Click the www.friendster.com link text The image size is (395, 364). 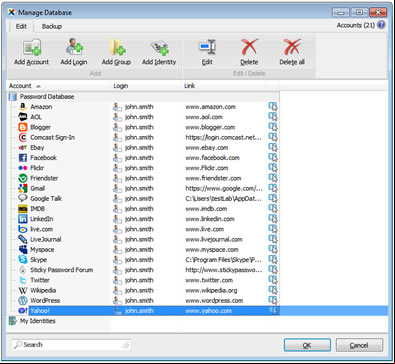pos(213,178)
